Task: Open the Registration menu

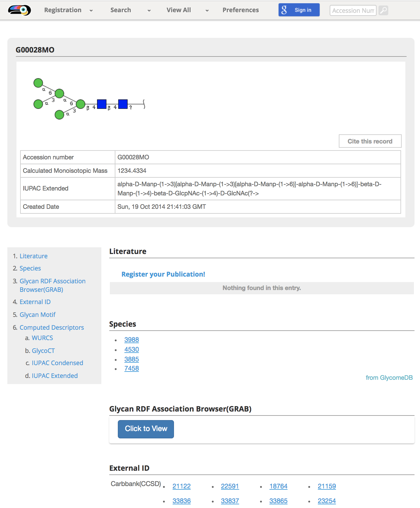Action: click(63, 10)
